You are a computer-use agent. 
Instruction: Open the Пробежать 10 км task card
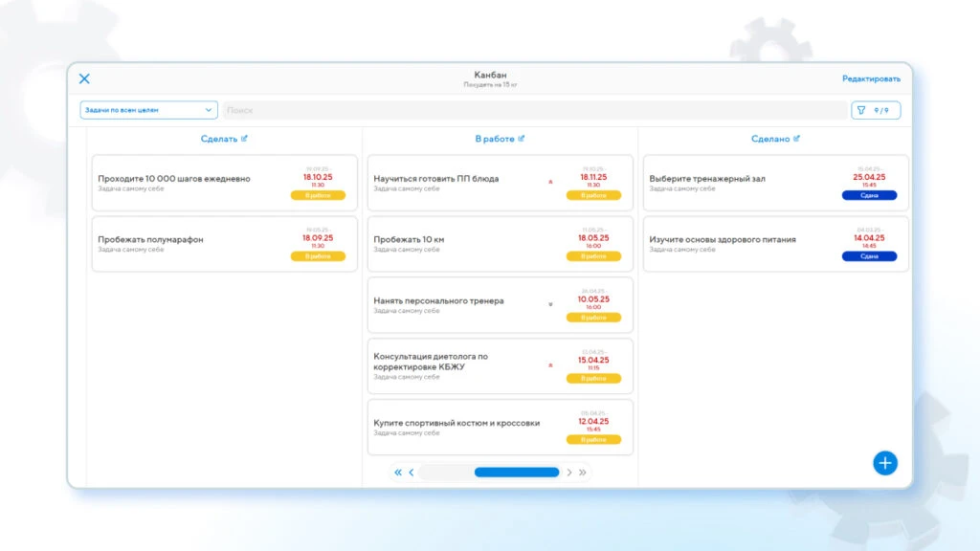pos(500,244)
